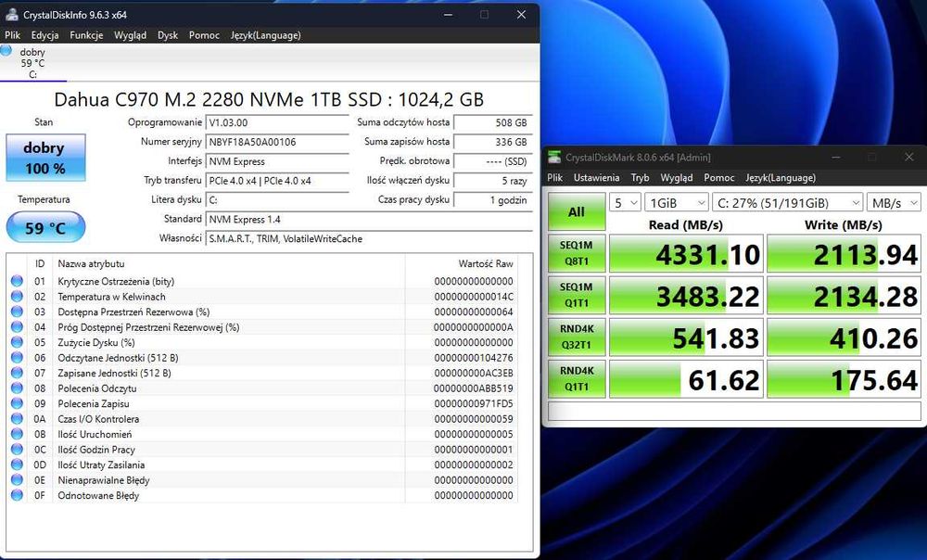Open the test size dropdown showing 1GiB

click(x=677, y=203)
